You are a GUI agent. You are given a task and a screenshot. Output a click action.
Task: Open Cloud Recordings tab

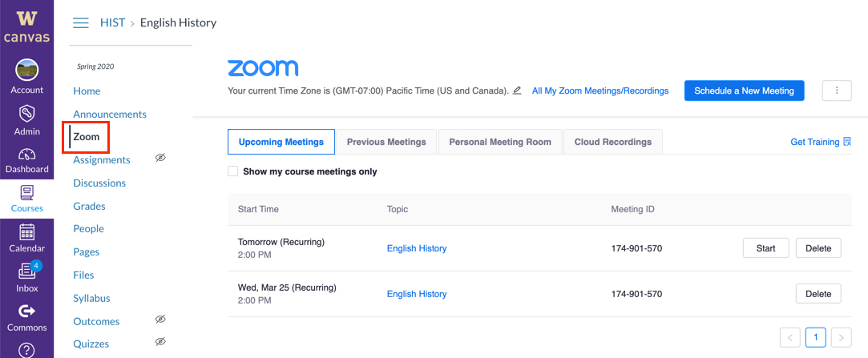point(613,142)
